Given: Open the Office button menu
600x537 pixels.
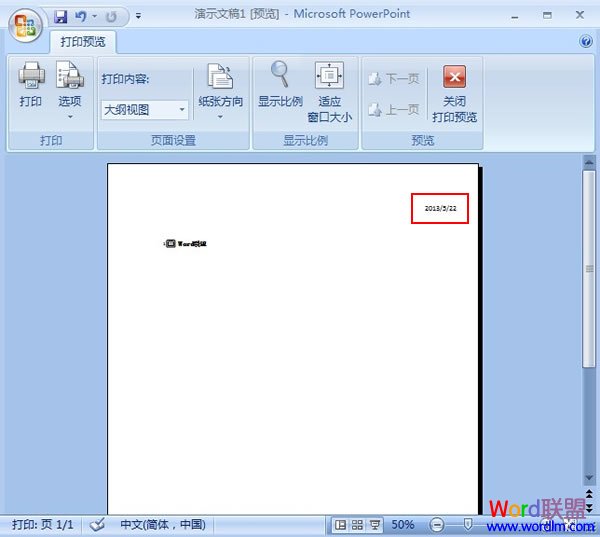Looking at the screenshot, I should click(x=25, y=26).
